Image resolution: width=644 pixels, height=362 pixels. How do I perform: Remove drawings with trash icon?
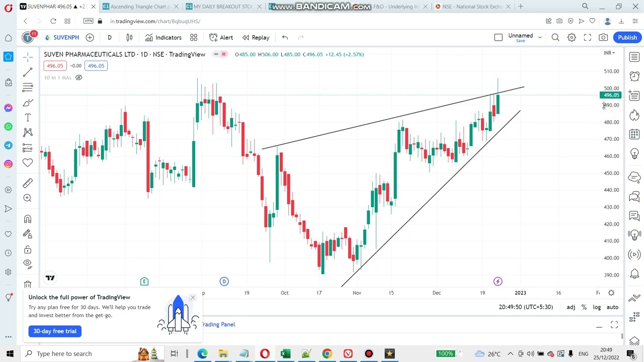point(28,285)
